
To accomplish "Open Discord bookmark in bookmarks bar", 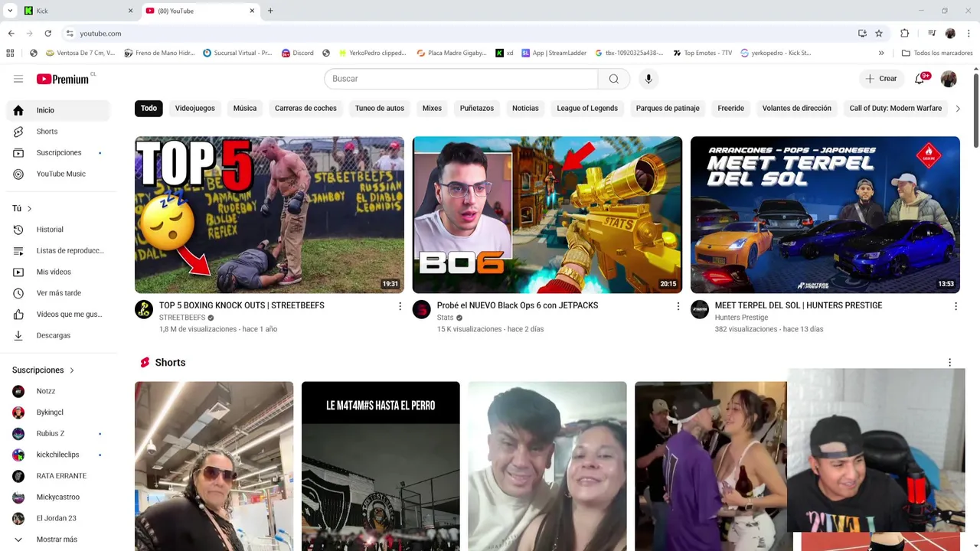I will tap(297, 54).
